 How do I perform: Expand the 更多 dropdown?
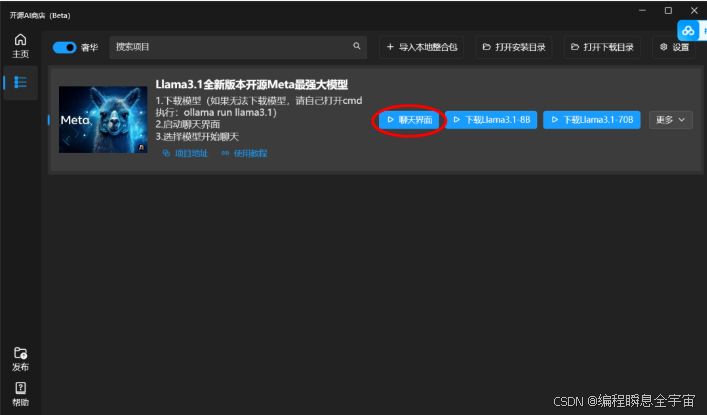pos(670,120)
